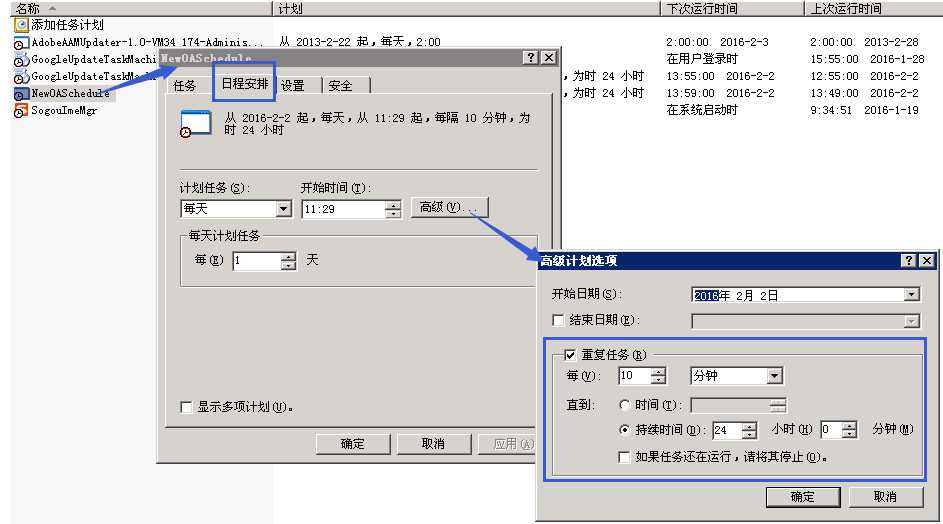This screenshot has width=943, height=524.
Task: Click the 在用户登录时 next run cell
Action: click(702, 59)
